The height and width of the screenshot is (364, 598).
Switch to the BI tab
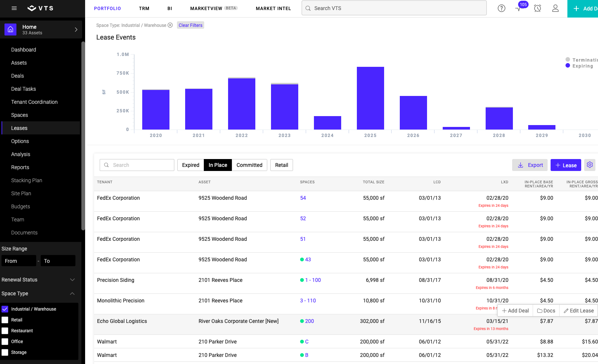pos(170,9)
